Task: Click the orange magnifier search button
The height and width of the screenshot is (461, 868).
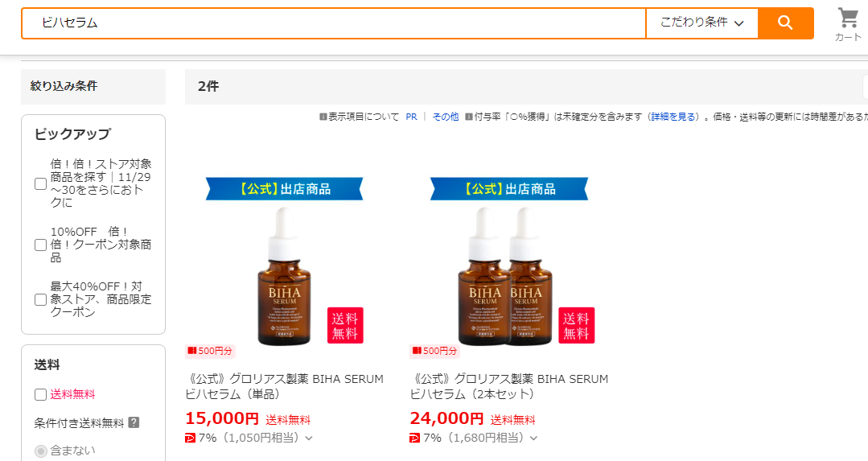Action: pos(785,23)
